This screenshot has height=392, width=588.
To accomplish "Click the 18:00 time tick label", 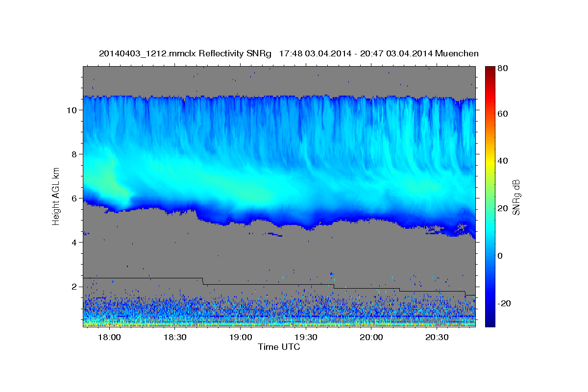I will point(109,338).
